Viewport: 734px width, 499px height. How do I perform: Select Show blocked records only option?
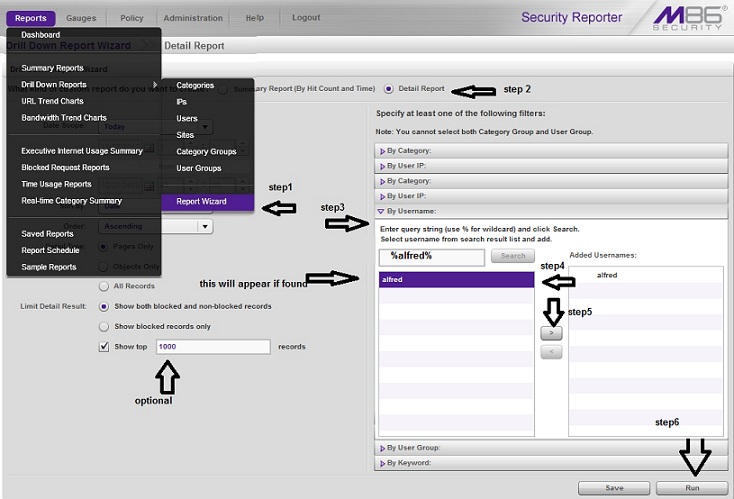104,326
